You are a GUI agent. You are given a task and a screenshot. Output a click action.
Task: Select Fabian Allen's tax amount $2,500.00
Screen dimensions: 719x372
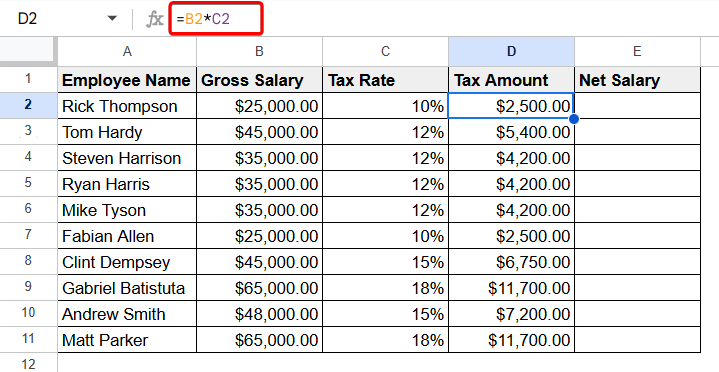click(511, 236)
